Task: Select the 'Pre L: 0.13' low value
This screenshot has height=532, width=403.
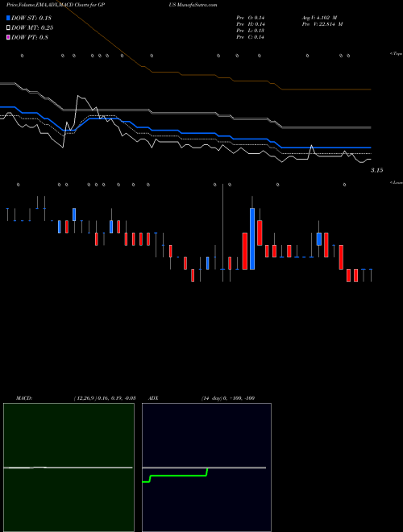Action: click(x=251, y=31)
